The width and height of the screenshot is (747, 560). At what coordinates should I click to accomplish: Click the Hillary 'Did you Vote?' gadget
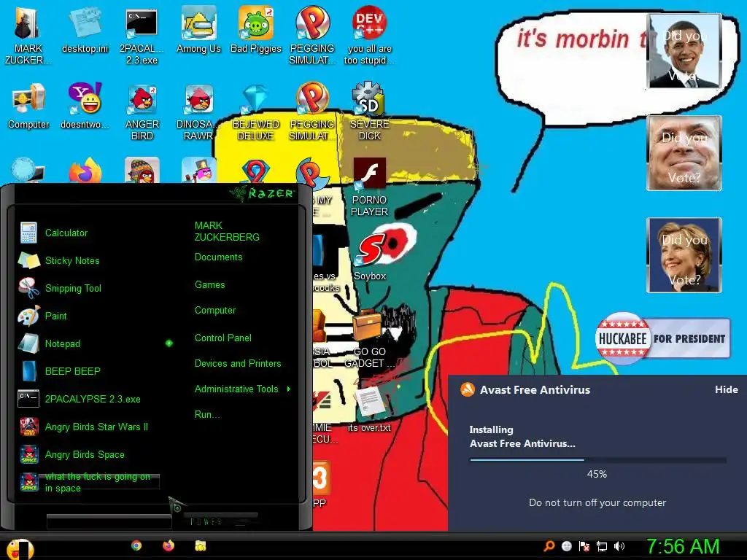[684, 255]
